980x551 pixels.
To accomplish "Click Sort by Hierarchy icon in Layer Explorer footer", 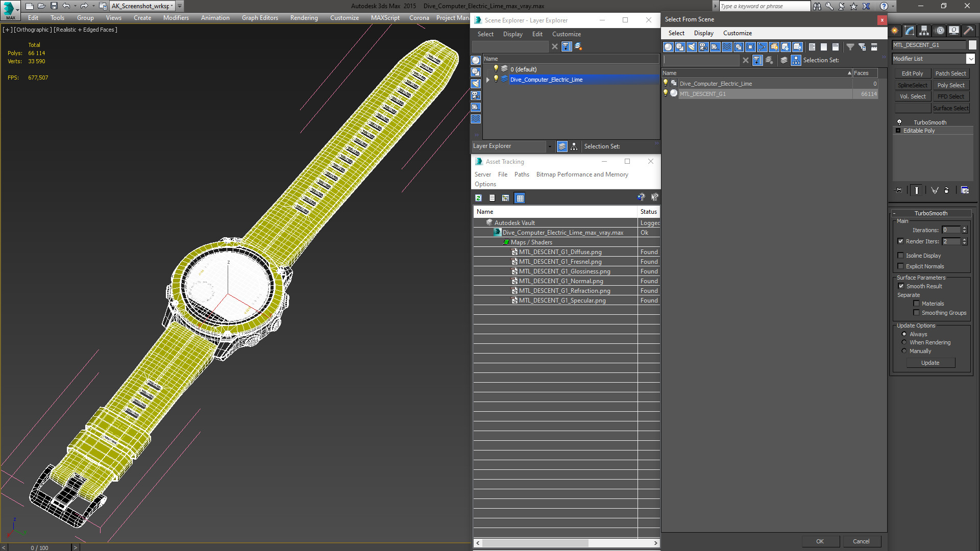I will 574,146.
